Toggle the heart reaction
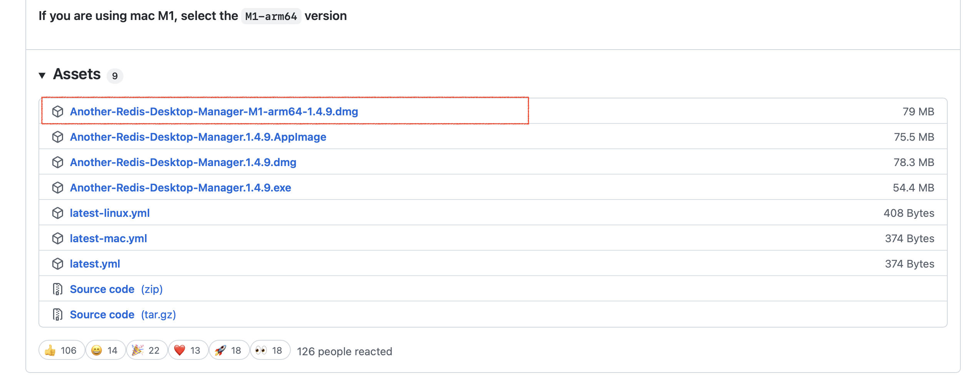The image size is (980, 386). (x=188, y=350)
